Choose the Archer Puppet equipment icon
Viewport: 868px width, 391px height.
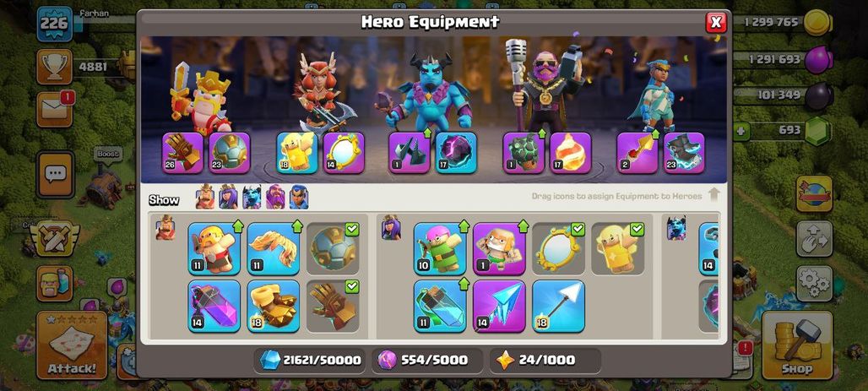tap(440, 248)
